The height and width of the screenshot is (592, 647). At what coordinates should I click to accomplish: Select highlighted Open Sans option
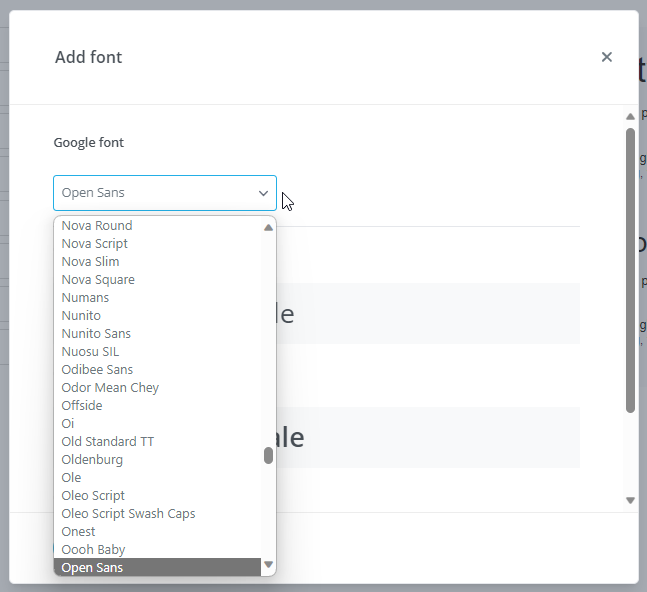tap(158, 568)
